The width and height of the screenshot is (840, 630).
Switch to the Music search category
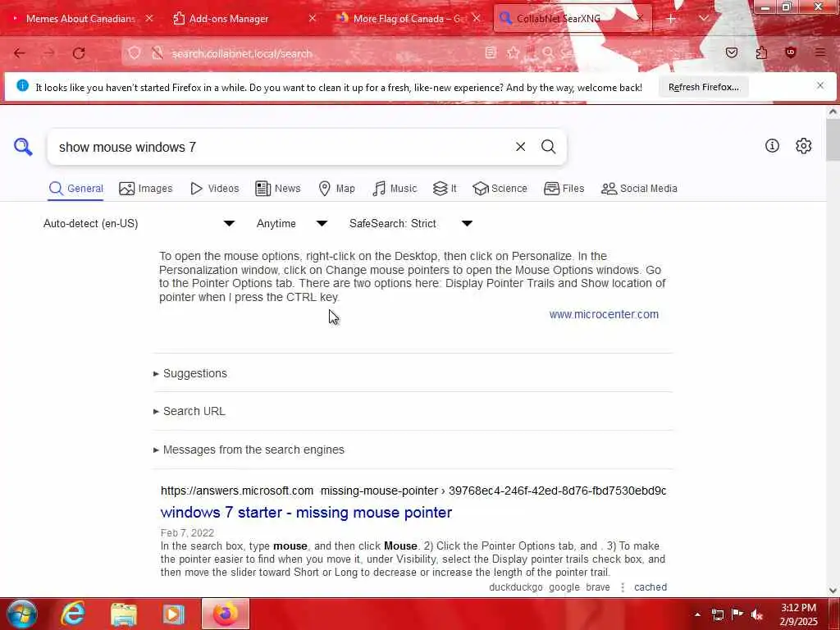coord(395,189)
